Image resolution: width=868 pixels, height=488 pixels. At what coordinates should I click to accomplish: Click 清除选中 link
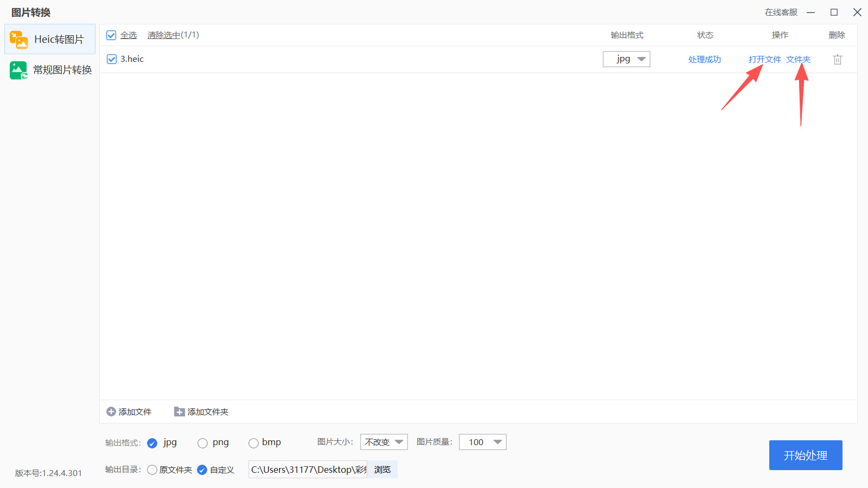click(x=164, y=35)
